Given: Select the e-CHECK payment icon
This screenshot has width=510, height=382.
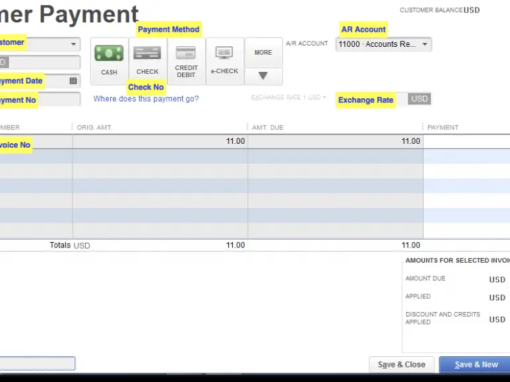Looking at the screenshot, I should tap(224, 61).
